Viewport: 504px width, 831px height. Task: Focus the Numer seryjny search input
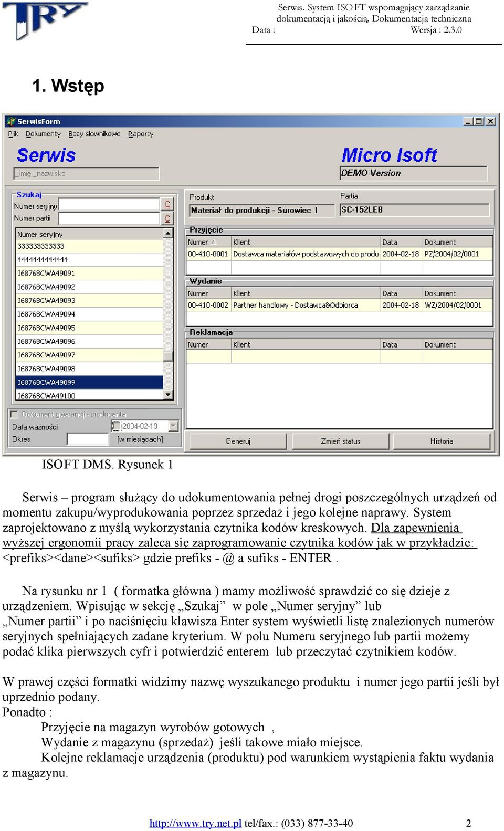pos(109,204)
